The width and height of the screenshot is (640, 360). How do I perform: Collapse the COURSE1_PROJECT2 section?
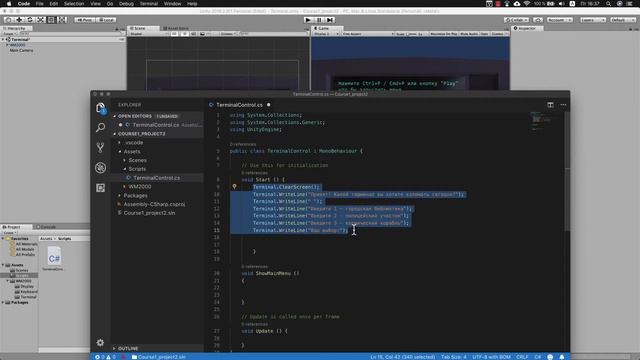point(157,134)
